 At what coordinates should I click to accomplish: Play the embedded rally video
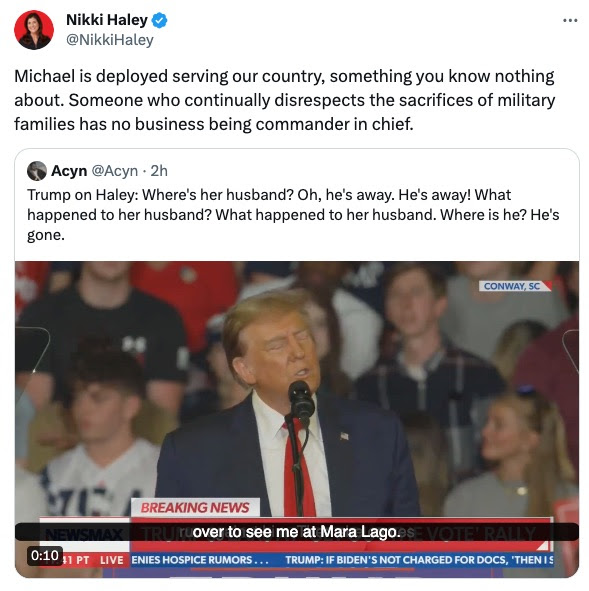[x=297, y=419]
